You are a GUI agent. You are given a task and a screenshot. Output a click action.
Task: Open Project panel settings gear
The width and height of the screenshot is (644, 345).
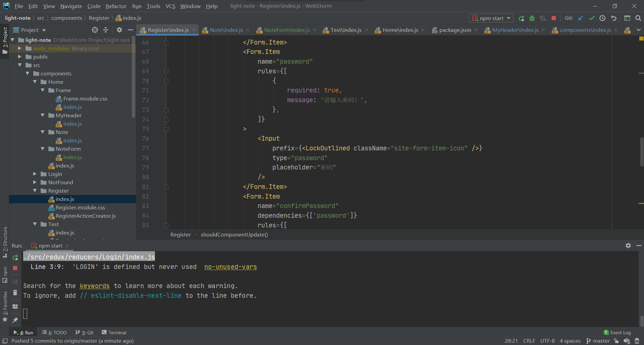pos(119,30)
